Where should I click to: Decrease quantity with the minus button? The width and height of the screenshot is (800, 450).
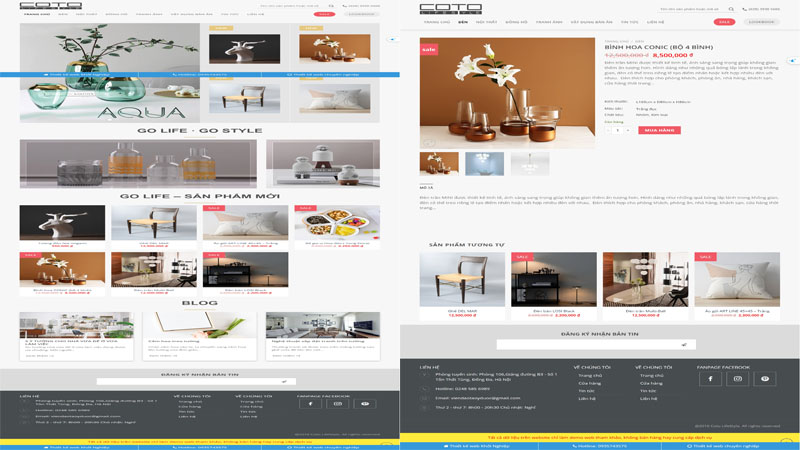608,130
